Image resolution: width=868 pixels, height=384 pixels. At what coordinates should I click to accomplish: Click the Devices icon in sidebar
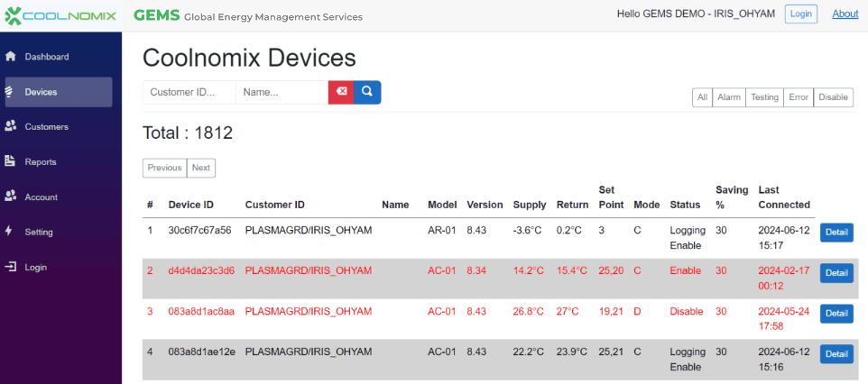click(9, 92)
